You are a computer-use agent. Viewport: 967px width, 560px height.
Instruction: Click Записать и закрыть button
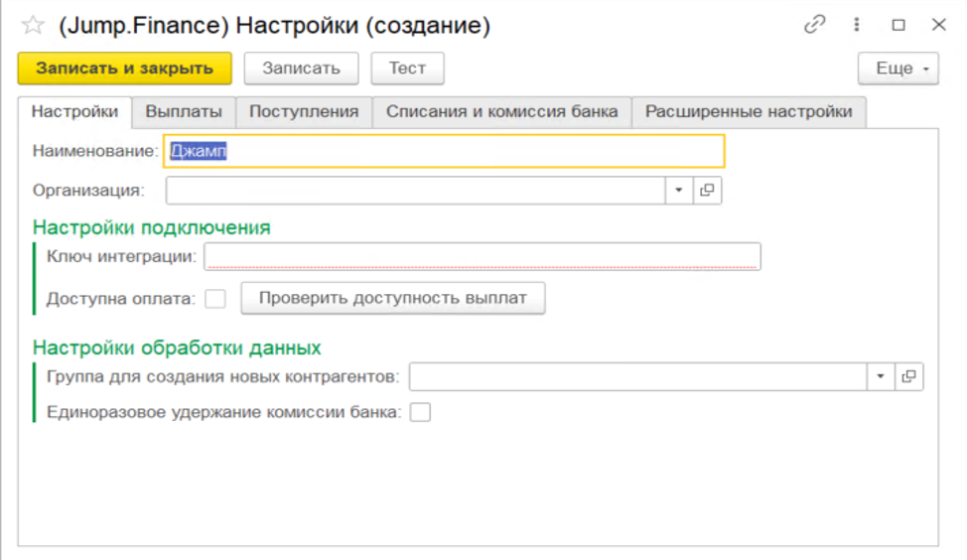pos(124,69)
